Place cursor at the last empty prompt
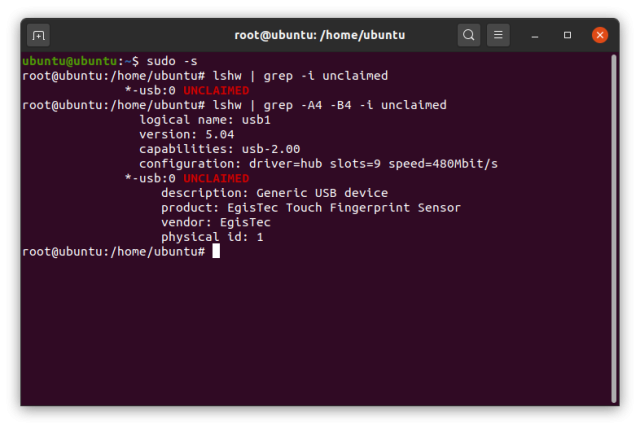640x429 pixels. (216, 251)
